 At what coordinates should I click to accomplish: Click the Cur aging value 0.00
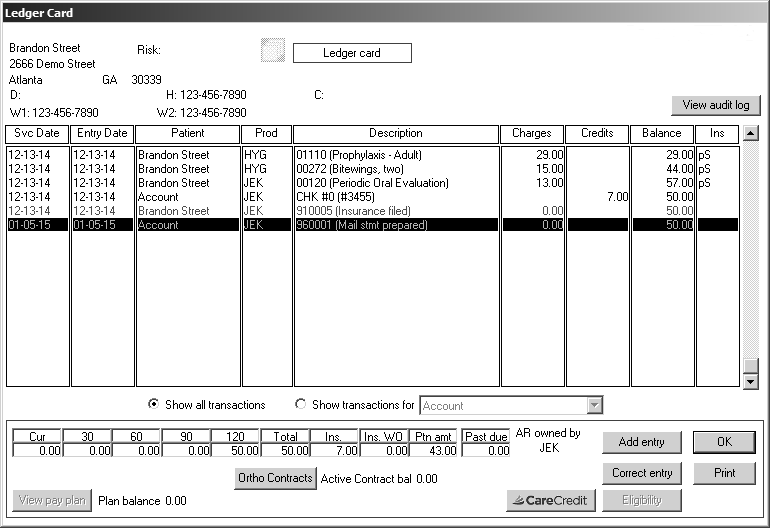click(37, 450)
